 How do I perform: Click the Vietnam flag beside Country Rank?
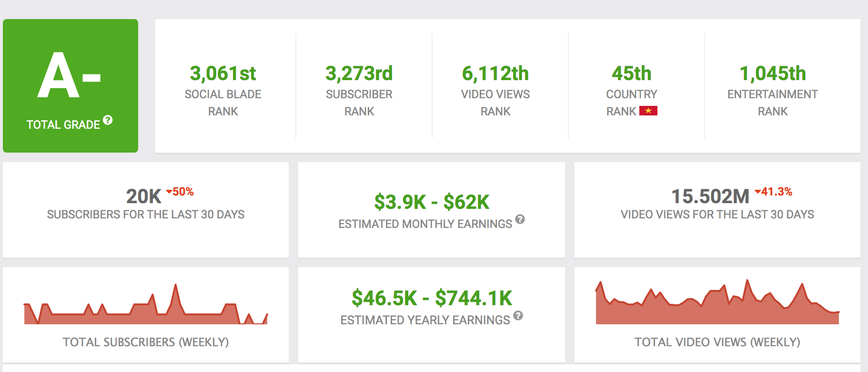(648, 111)
